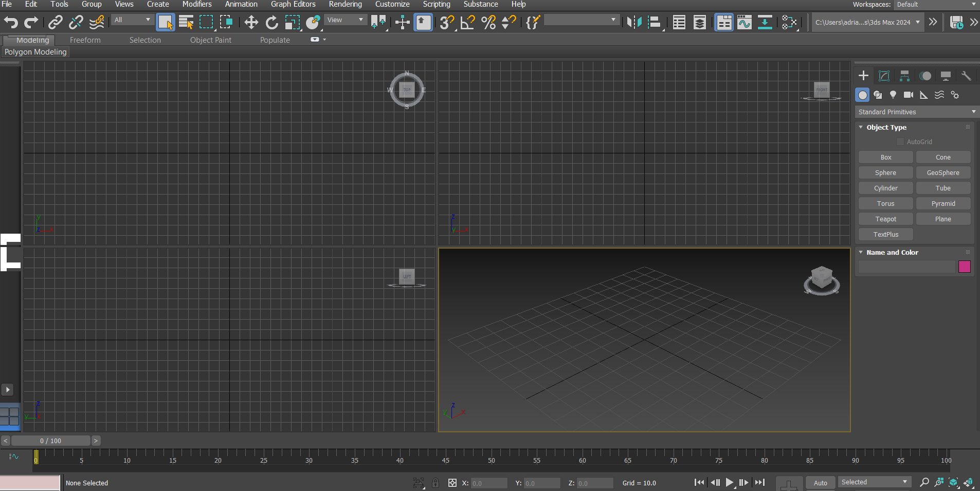
Task: Switch to the Freeform ribbon tab
Action: [x=85, y=40]
